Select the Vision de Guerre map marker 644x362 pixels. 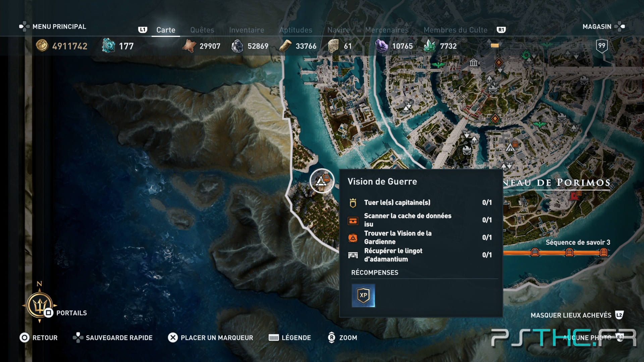322,181
